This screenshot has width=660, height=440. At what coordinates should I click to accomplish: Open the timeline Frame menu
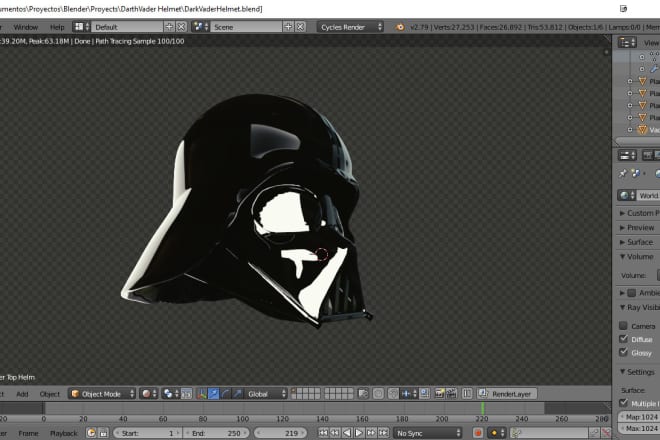28,433
